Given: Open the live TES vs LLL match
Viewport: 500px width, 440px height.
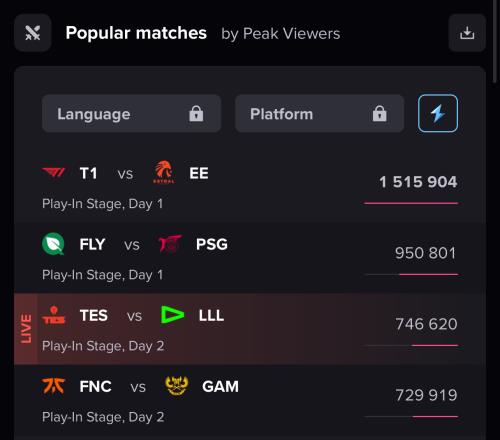Looking at the screenshot, I should [x=250, y=329].
